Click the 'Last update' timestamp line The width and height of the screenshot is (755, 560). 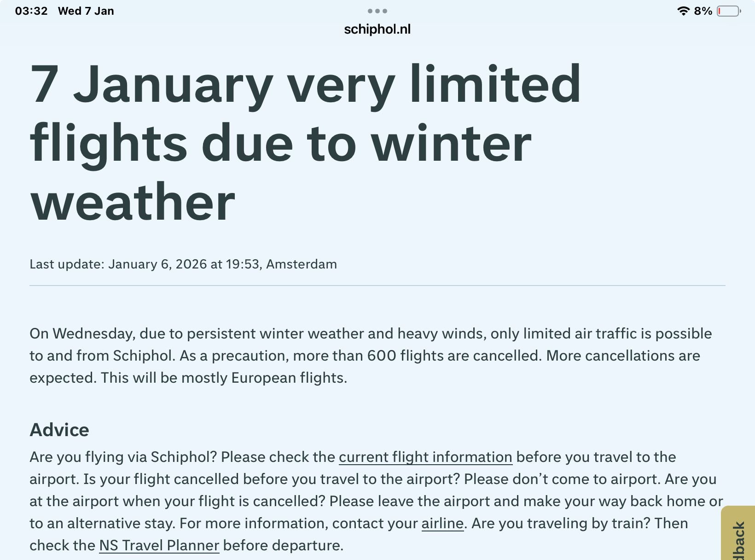coord(183,264)
